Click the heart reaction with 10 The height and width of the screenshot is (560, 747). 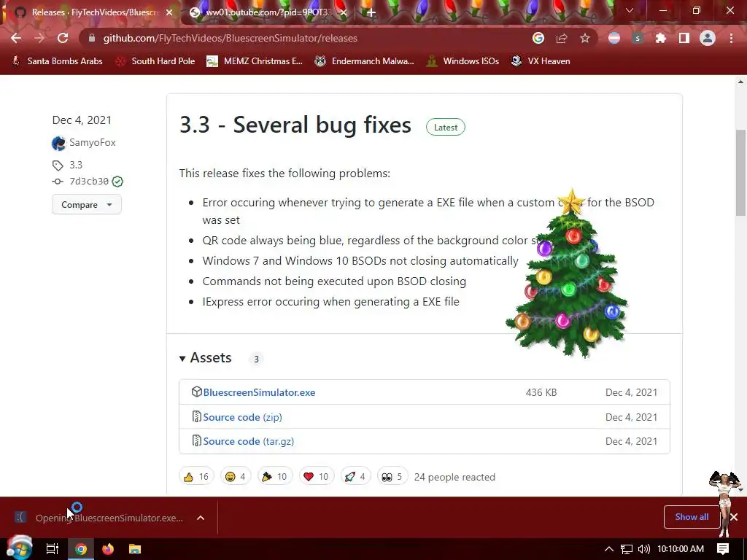coord(317,477)
